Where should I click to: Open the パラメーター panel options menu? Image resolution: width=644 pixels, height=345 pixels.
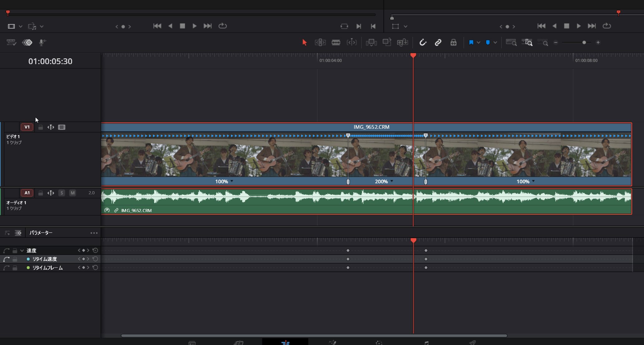pyautogui.click(x=94, y=233)
